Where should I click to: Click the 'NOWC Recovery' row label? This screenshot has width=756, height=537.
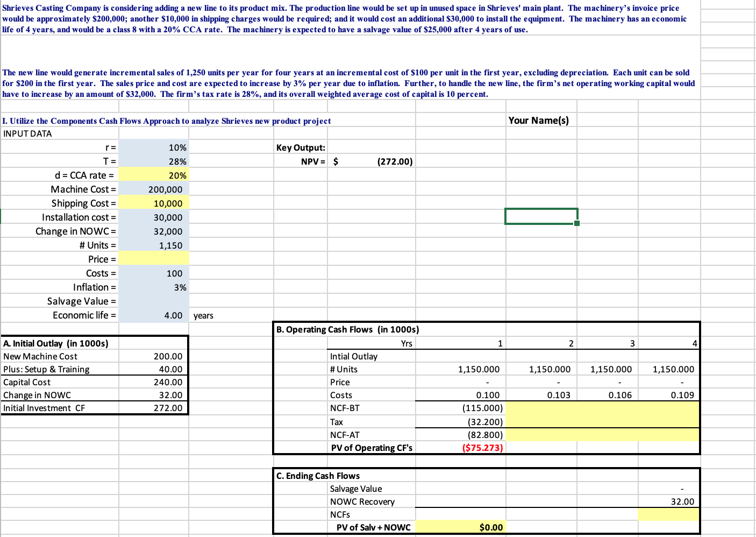[x=362, y=501]
